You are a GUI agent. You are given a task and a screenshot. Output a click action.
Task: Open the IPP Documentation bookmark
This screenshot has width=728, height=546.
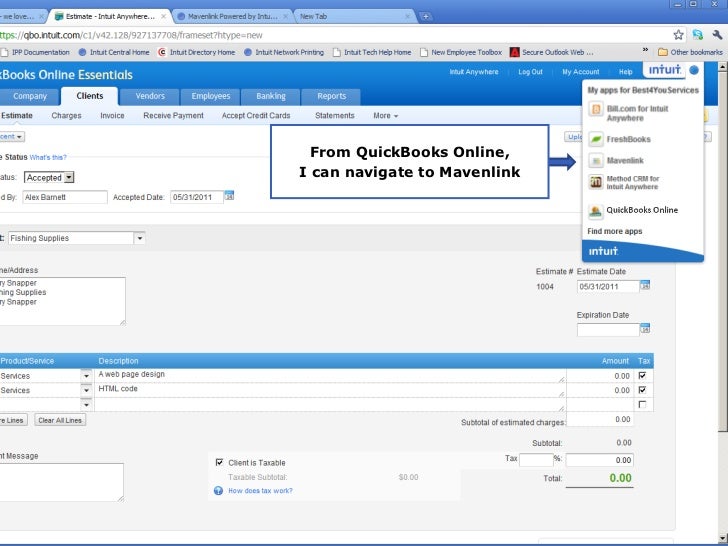pyautogui.click(x=35, y=52)
